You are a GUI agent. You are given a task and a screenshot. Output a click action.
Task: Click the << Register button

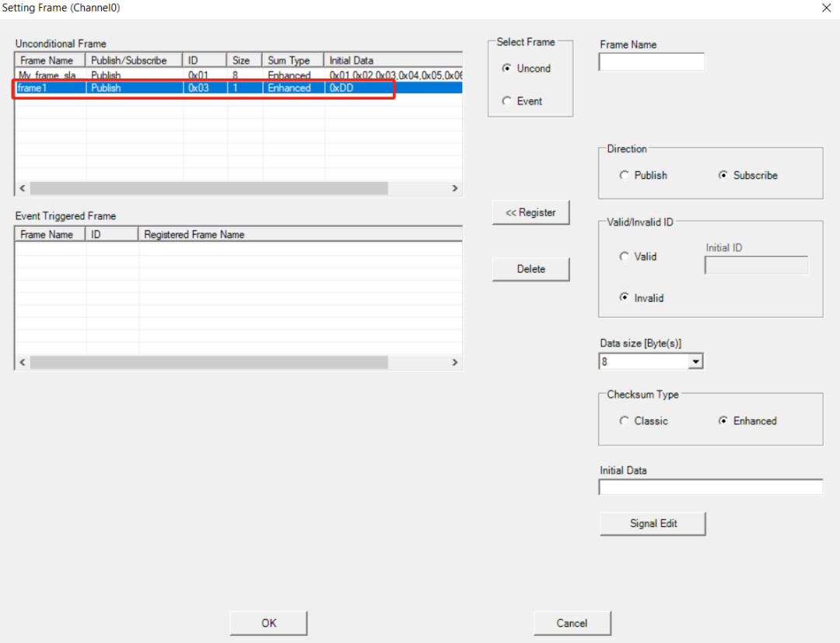530,212
